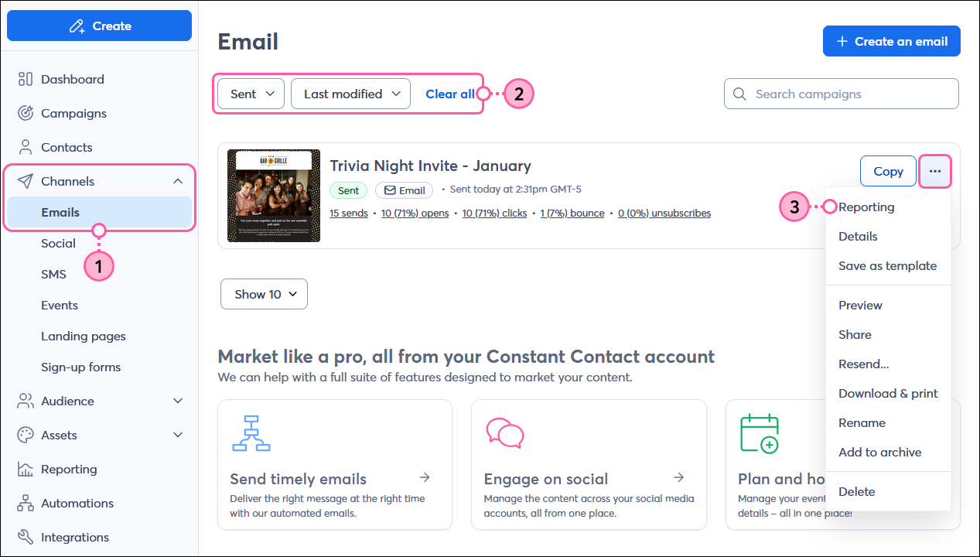Expand the Audience section
Image resolution: width=980 pixels, height=557 pixels.
click(x=178, y=401)
